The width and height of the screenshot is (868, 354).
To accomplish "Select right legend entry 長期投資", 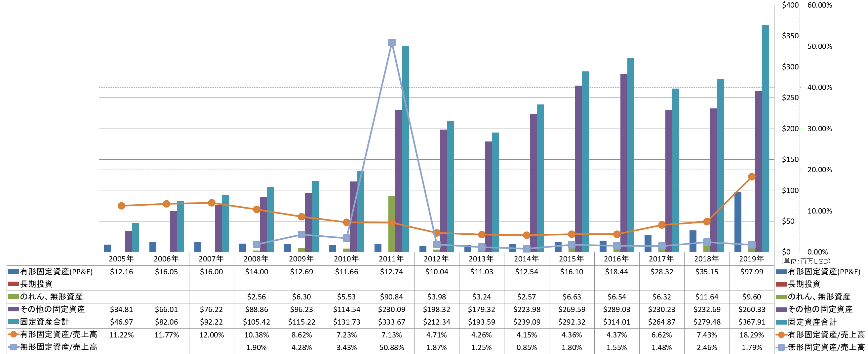I will click(804, 284).
